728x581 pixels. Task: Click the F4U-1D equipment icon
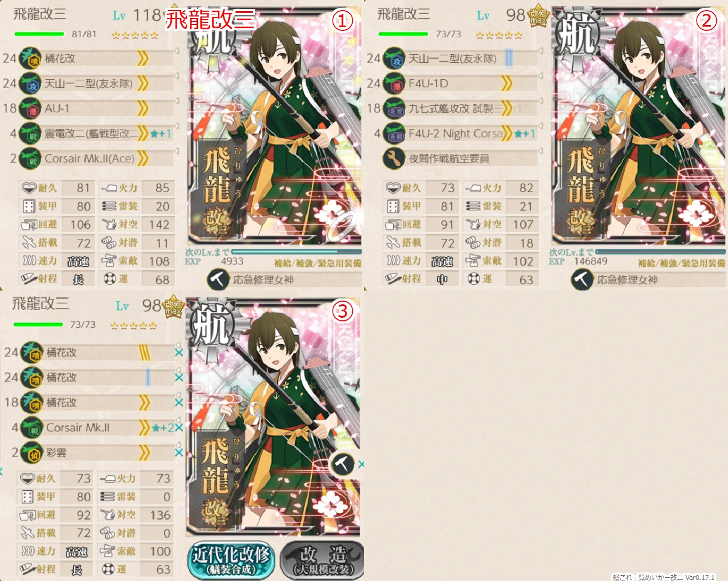click(394, 84)
